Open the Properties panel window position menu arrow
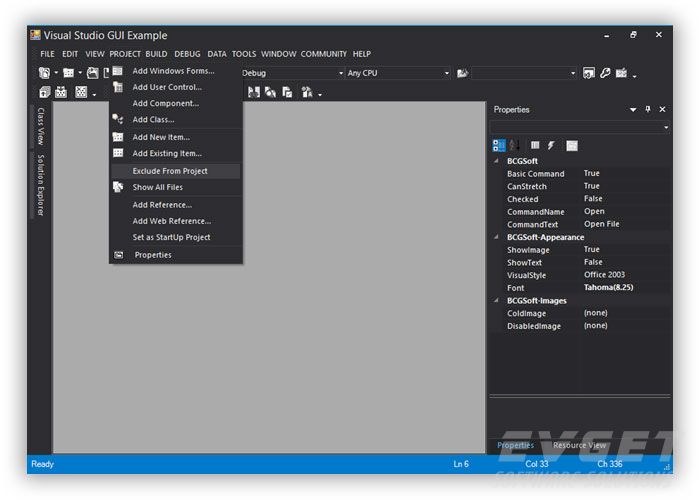The width and height of the screenshot is (700, 500). click(633, 110)
